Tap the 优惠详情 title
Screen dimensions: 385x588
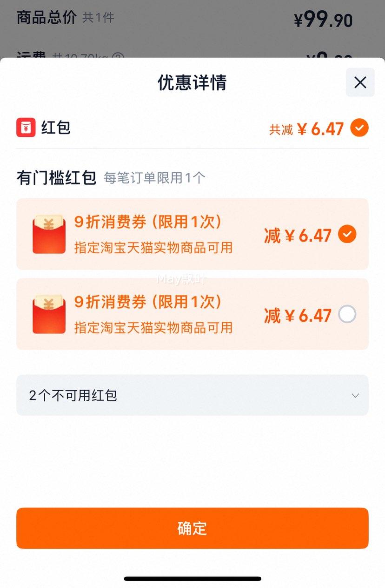click(192, 83)
